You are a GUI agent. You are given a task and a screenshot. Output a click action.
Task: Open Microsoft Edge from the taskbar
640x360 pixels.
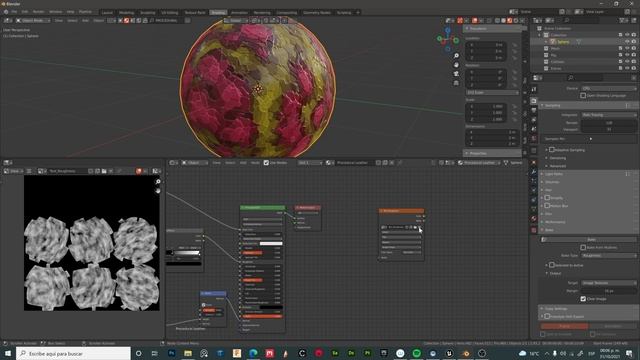point(253,353)
